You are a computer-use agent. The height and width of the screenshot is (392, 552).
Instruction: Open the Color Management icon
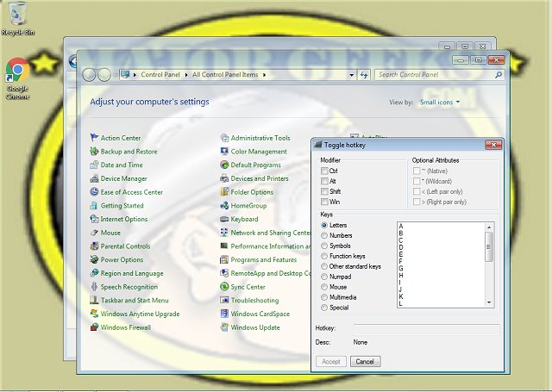tap(224, 152)
